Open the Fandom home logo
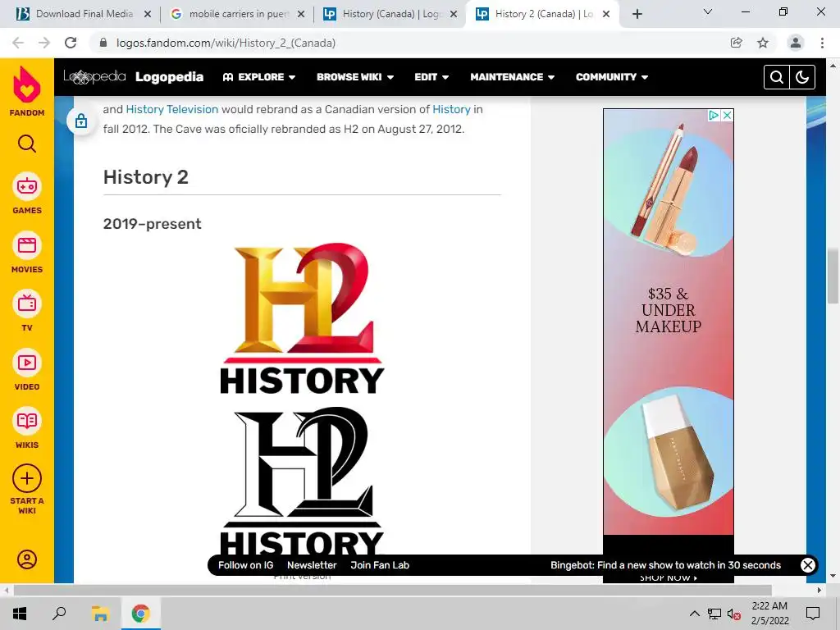The width and height of the screenshot is (840, 630). [27, 91]
